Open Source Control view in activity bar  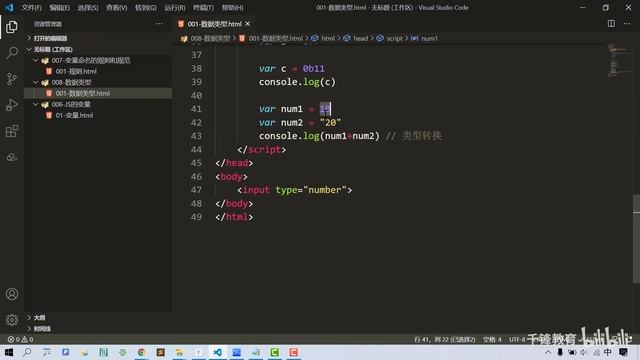pyautogui.click(x=12, y=79)
